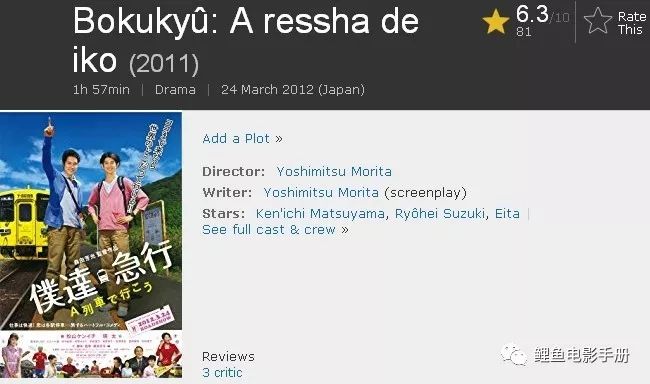
Task: See full cast & crew
Action: [x=275, y=230]
